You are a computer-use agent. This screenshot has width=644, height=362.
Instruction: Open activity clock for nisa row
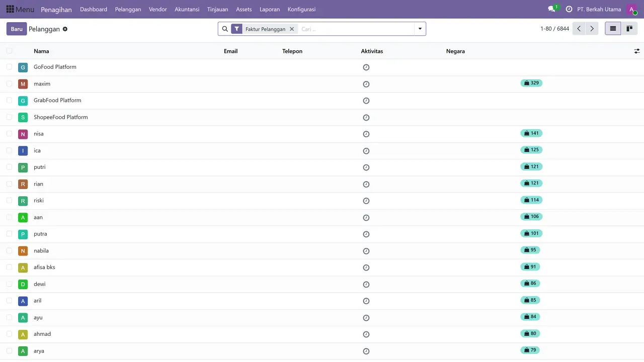click(x=366, y=134)
